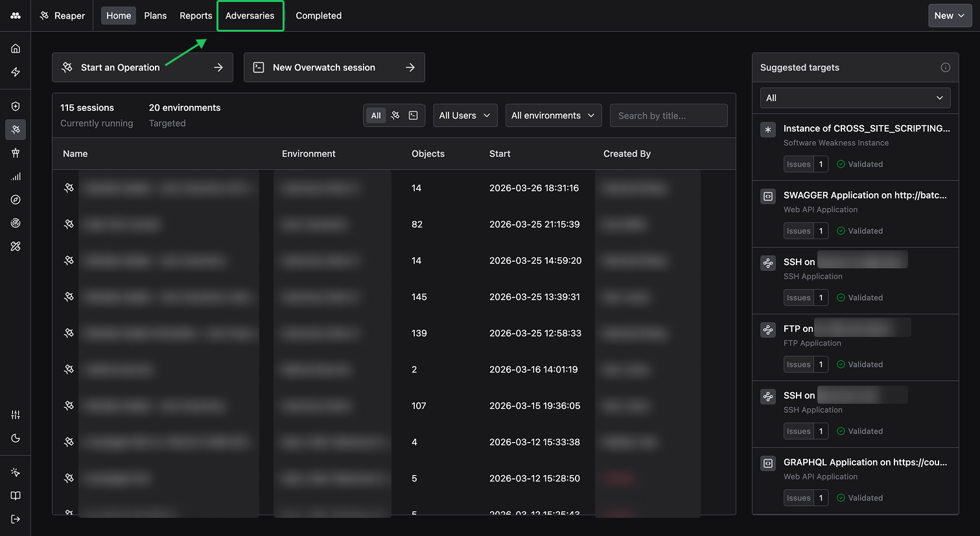Select the bar chart statistics sidebar icon
Image resolution: width=980 pixels, height=536 pixels.
(x=15, y=176)
